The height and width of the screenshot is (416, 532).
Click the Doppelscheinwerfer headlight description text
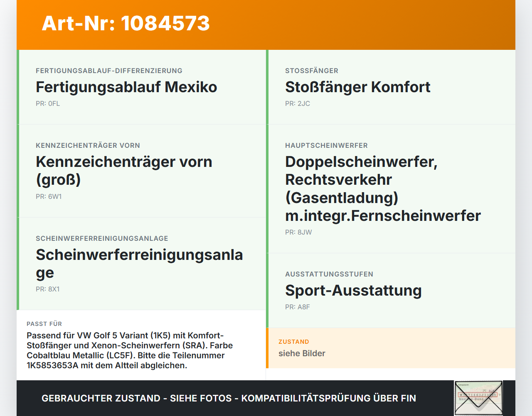click(383, 188)
